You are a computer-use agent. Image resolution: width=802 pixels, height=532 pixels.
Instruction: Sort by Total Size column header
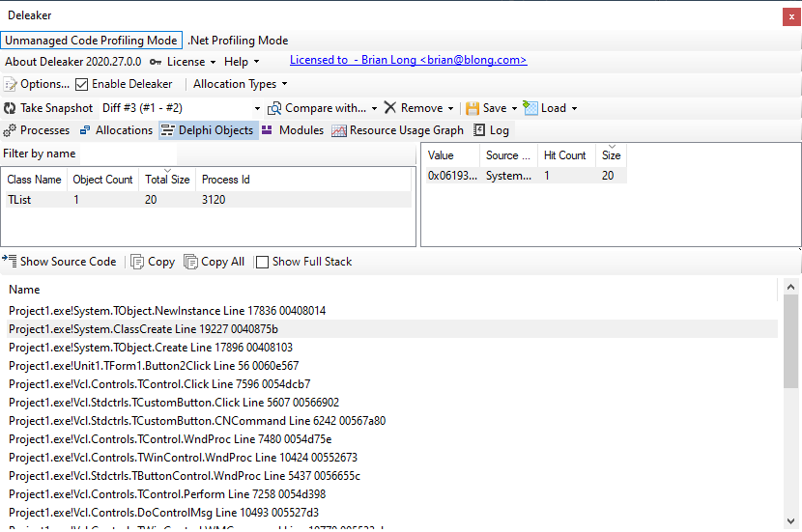tap(167, 180)
